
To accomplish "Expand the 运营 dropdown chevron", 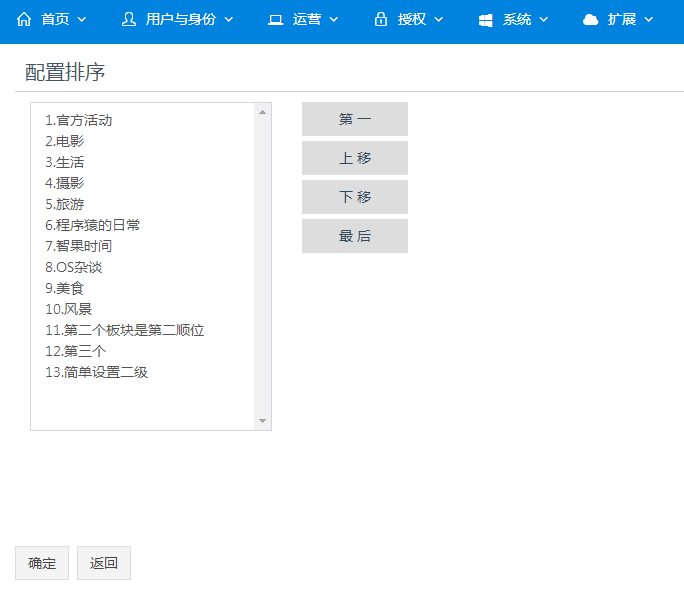I will click(334, 20).
